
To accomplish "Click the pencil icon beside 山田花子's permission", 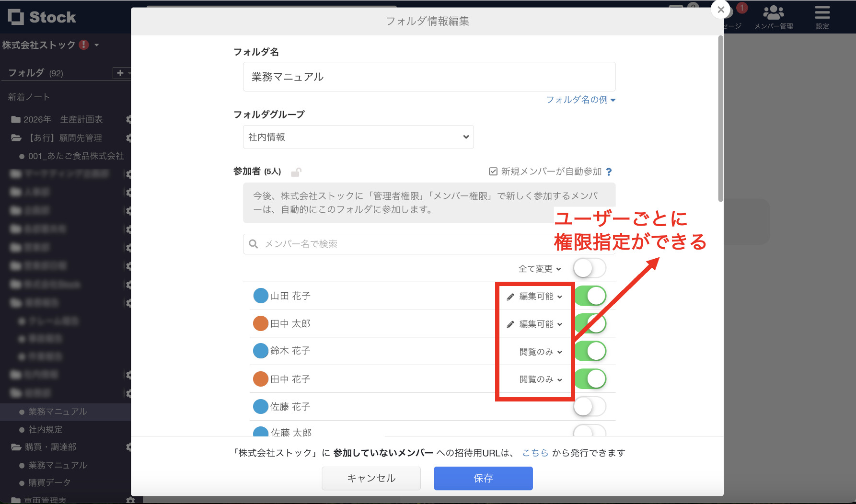I will pos(509,296).
